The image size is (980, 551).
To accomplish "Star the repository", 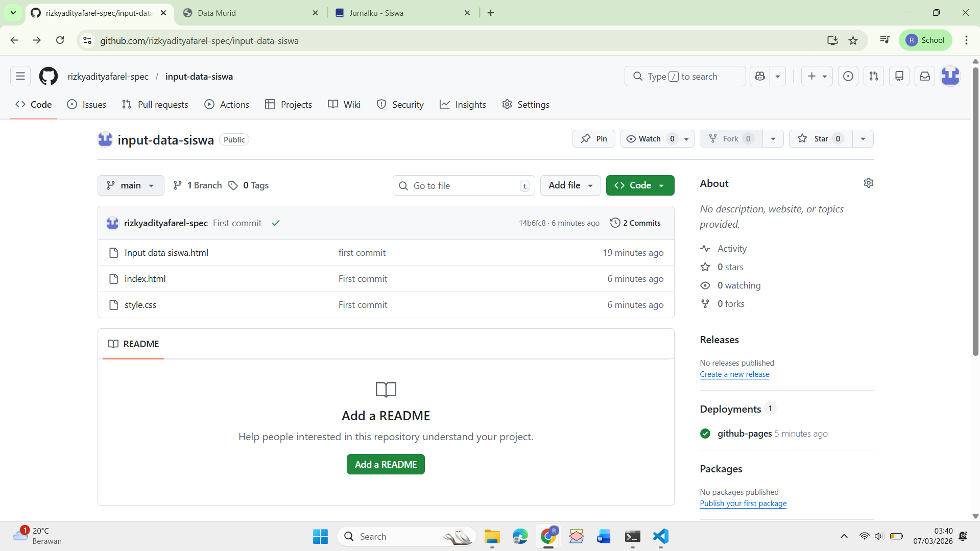I will [820, 138].
